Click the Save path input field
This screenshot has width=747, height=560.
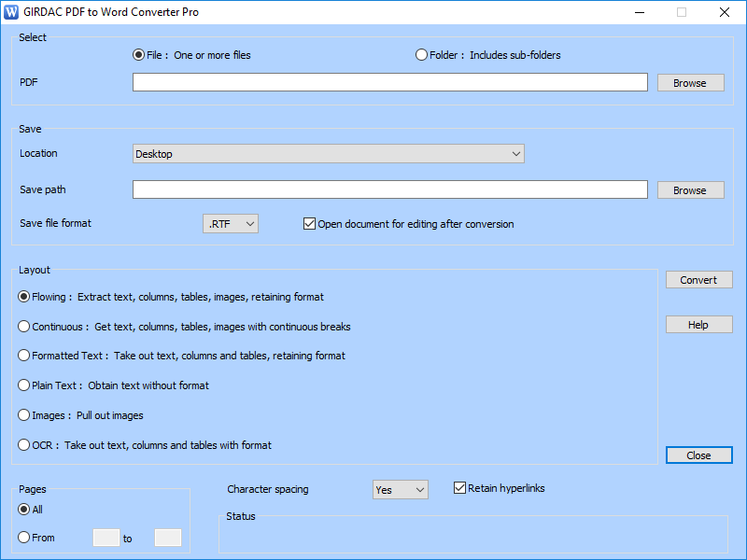pos(389,189)
